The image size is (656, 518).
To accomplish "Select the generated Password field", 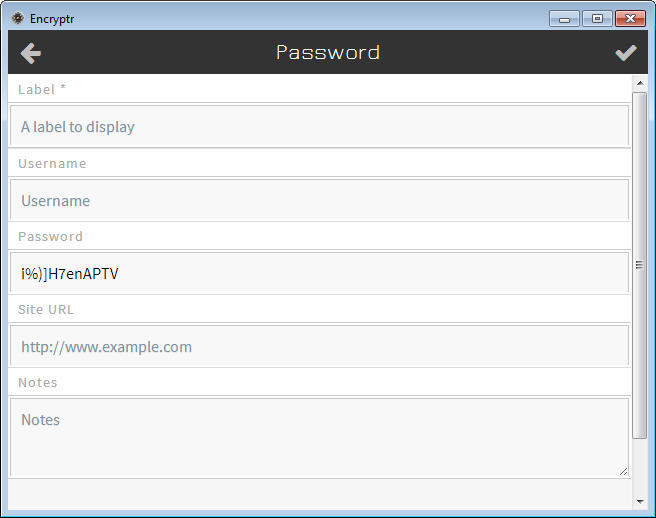I will [319, 273].
